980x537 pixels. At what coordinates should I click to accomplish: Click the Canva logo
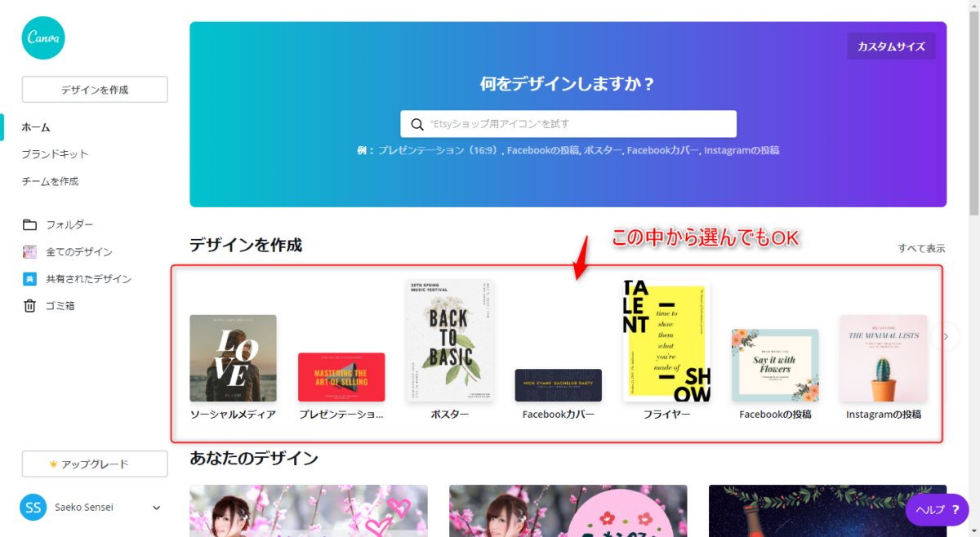tap(43, 38)
